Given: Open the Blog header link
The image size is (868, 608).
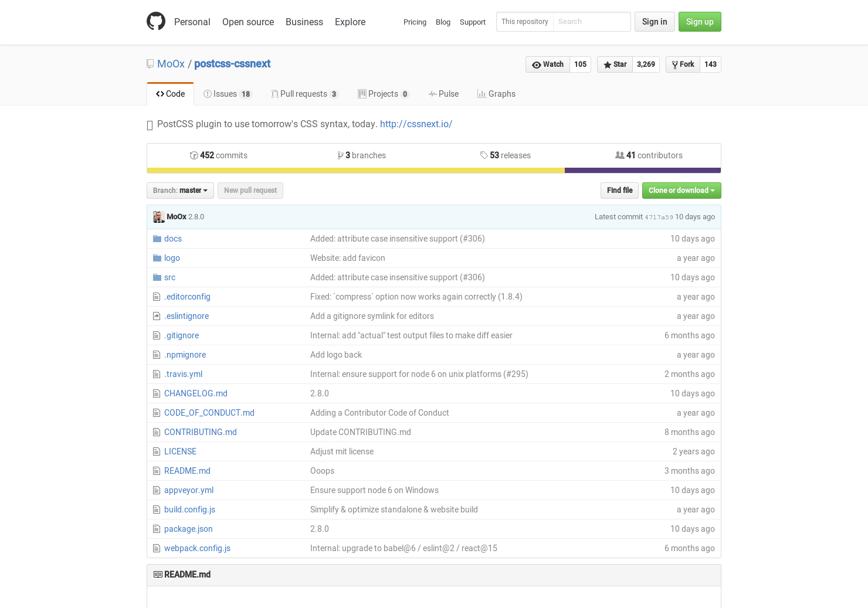Looking at the screenshot, I should coord(443,22).
